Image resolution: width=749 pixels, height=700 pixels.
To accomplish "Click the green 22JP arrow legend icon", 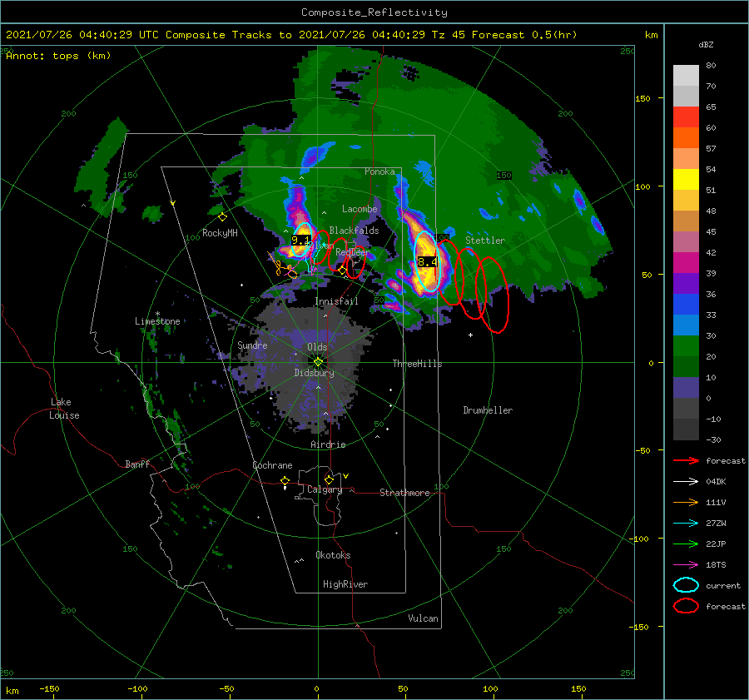I will pos(686,544).
